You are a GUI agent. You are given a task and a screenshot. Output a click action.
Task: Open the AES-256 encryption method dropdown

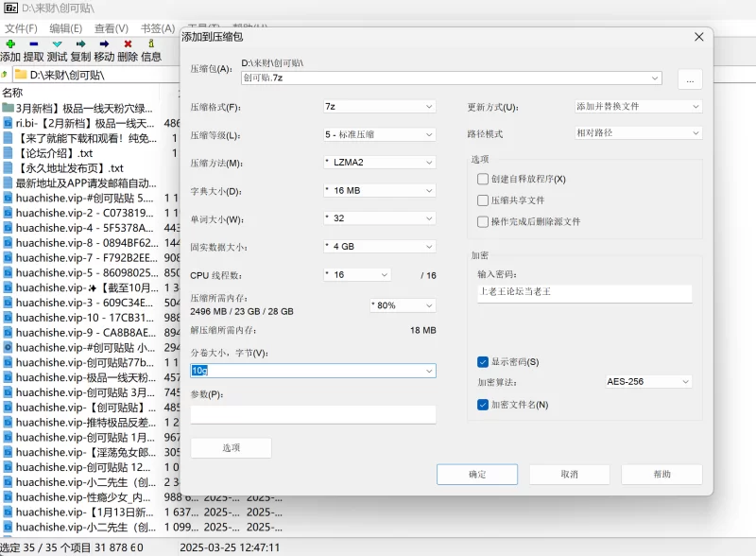pyautogui.click(x=648, y=382)
